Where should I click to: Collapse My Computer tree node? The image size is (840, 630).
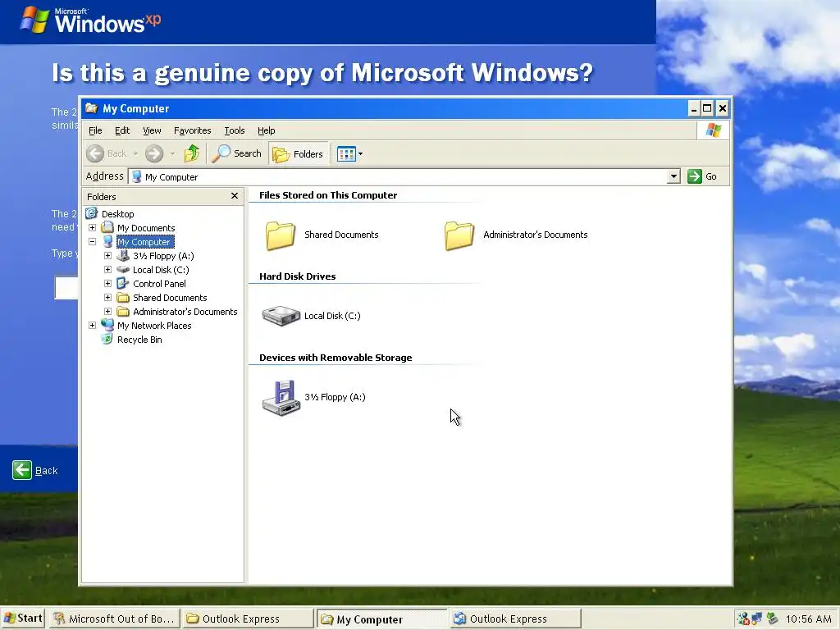(92, 242)
